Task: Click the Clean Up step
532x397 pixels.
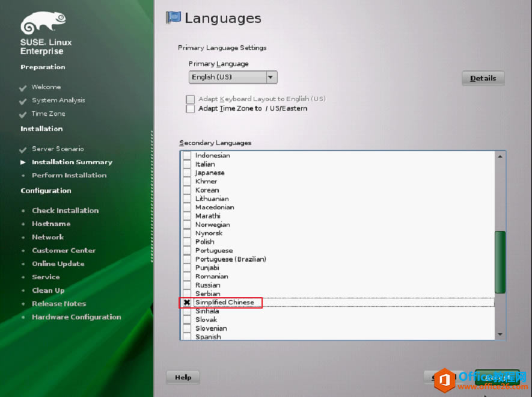Action: click(x=48, y=291)
